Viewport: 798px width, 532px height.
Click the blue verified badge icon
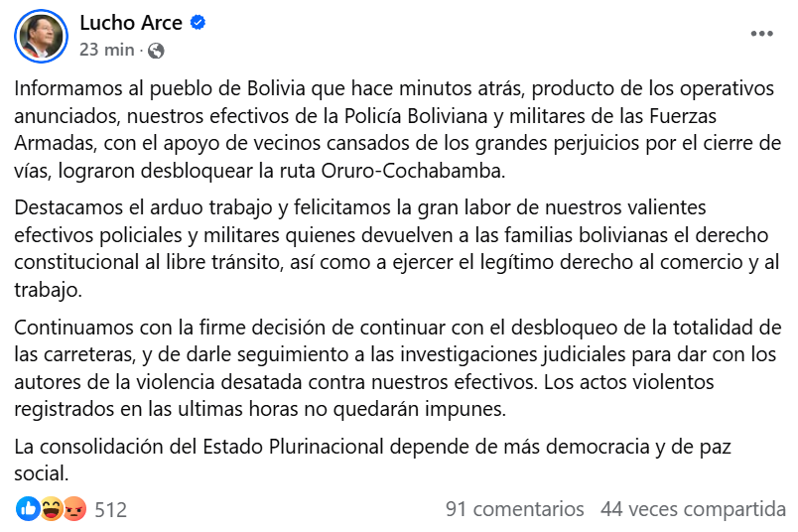pos(198,23)
